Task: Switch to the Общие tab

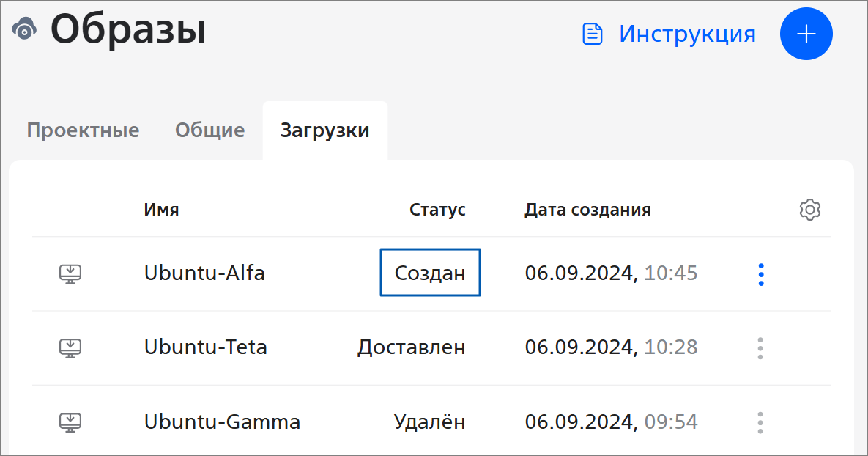Action: 209,131
